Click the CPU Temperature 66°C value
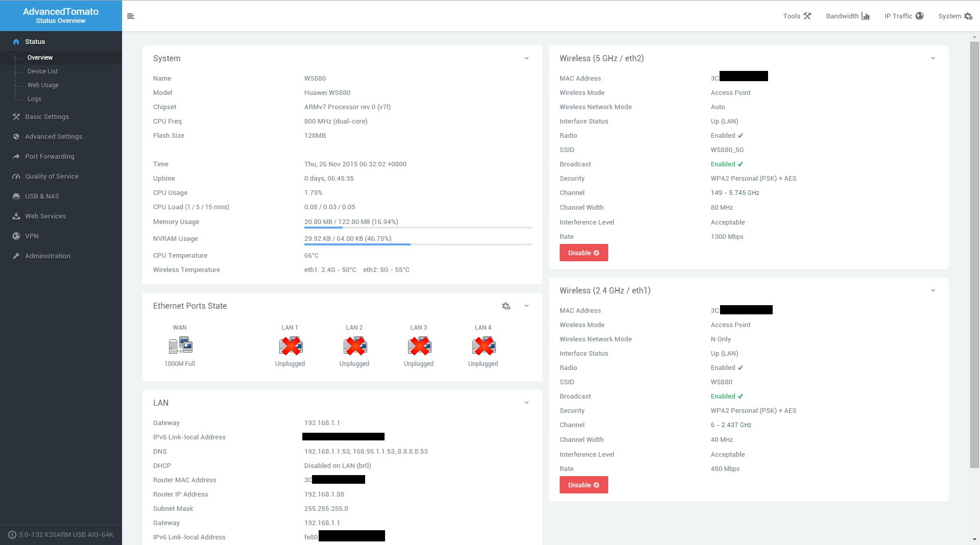980x545 pixels. 312,256
